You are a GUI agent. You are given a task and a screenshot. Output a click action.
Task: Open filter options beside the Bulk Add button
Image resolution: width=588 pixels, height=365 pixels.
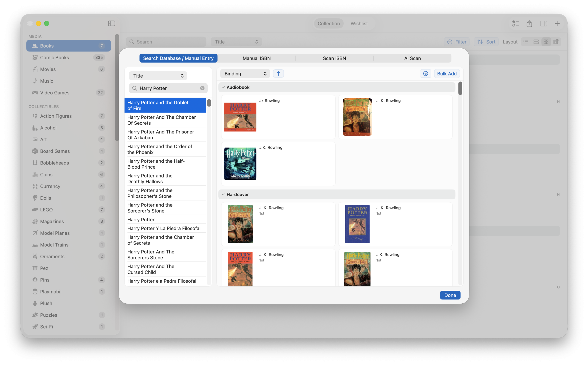(425, 73)
